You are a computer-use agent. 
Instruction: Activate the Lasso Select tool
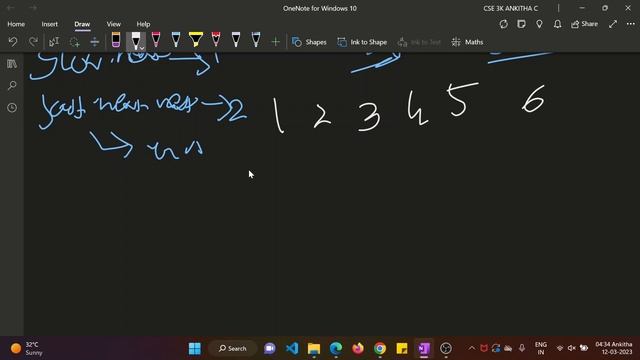(x=74, y=42)
